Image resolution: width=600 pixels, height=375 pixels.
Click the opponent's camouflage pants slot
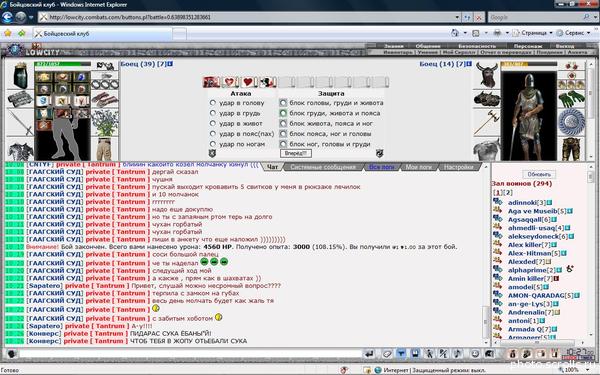tap(571, 149)
